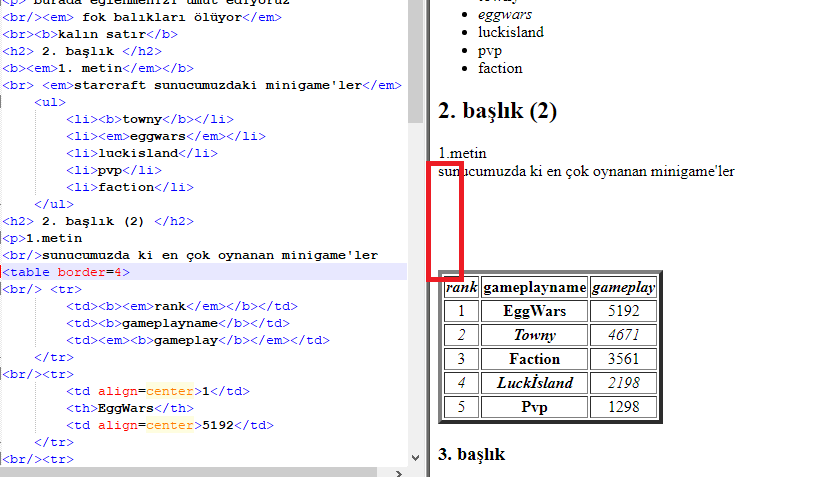Click the code line "<td align=center>1</td>"
Screen dimensions: 813x477
pyautogui.click(x=158, y=391)
